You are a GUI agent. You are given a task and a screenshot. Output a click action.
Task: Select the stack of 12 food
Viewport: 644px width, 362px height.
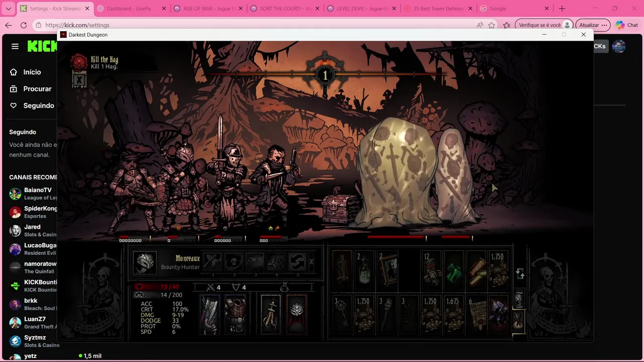[x=432, y=270]
